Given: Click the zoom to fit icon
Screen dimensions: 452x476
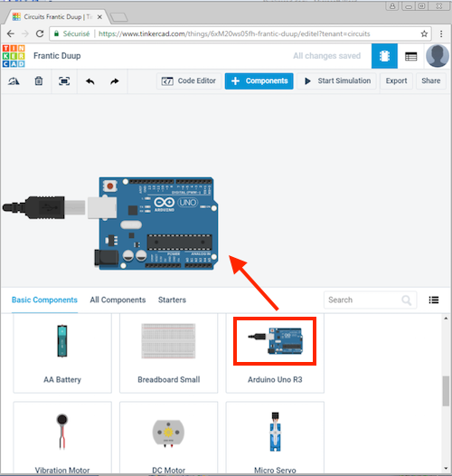Looking at the screenshot, I should coord(64,81).
